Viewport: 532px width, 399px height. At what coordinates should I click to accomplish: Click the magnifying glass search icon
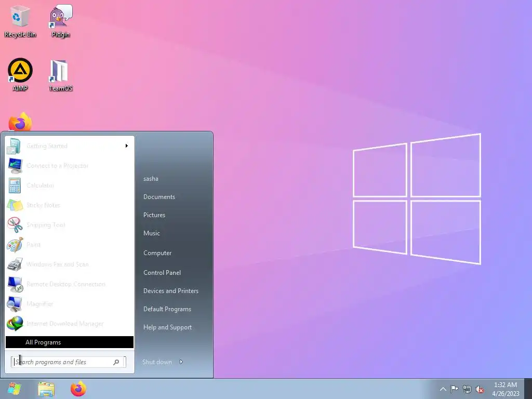116,362
